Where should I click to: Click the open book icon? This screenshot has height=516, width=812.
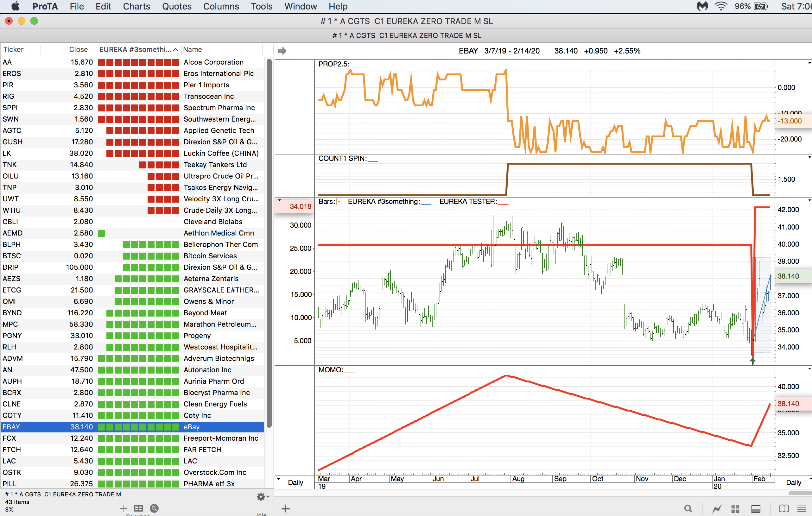pos(784,508)
